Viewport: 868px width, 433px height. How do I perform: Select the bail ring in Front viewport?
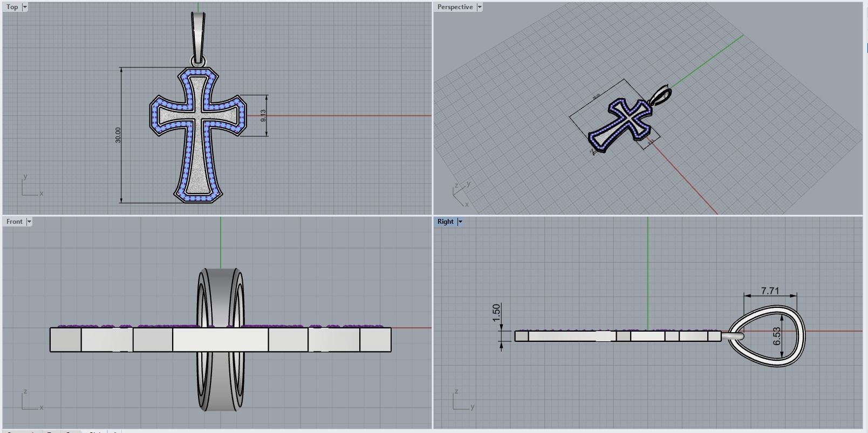221,339
